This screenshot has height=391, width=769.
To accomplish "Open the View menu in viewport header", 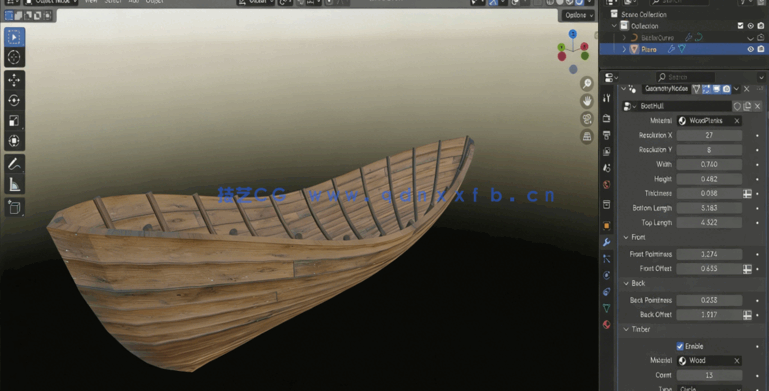I will [91, 2].
